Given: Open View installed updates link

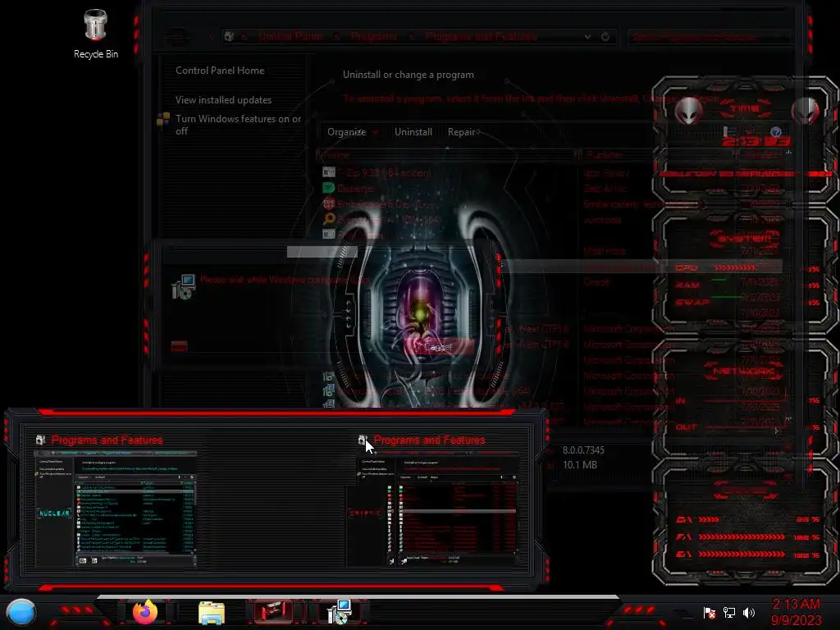Looking at the screenshot, I should coord(223,99).
